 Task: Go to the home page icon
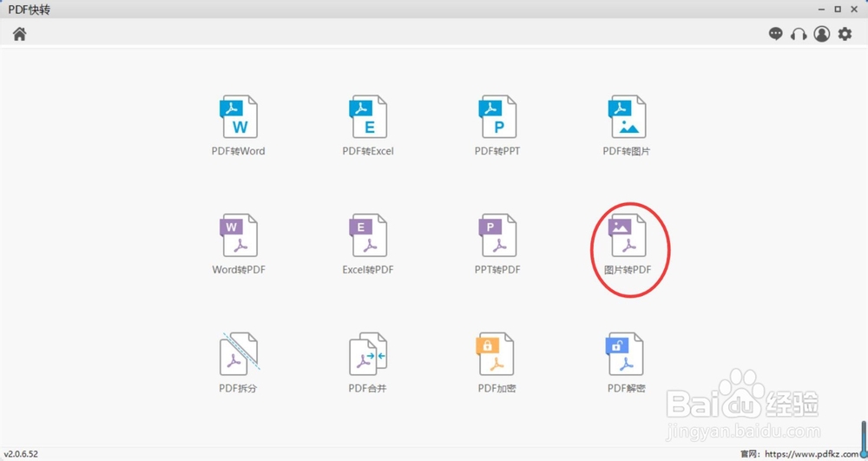coord(20,35)
